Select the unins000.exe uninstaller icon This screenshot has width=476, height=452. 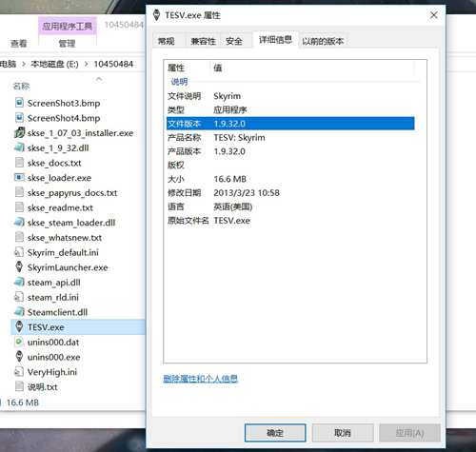[x=19, y=357]
